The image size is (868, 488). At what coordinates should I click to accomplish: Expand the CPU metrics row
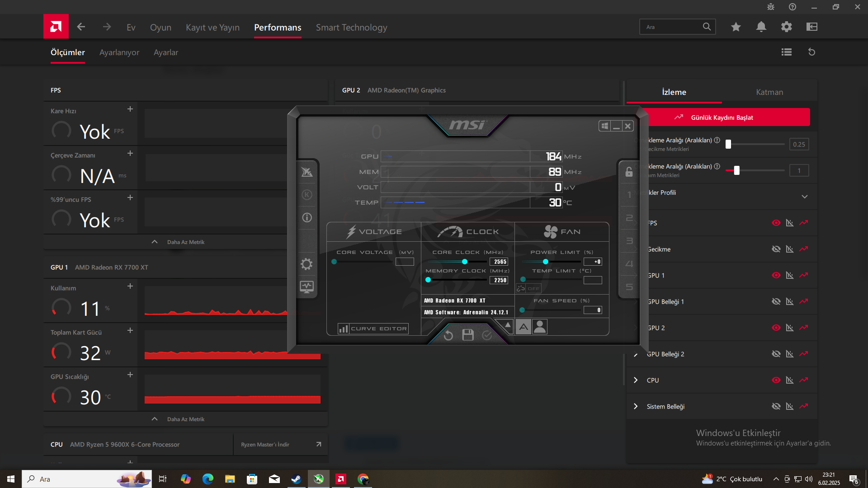tap(636, 380)
